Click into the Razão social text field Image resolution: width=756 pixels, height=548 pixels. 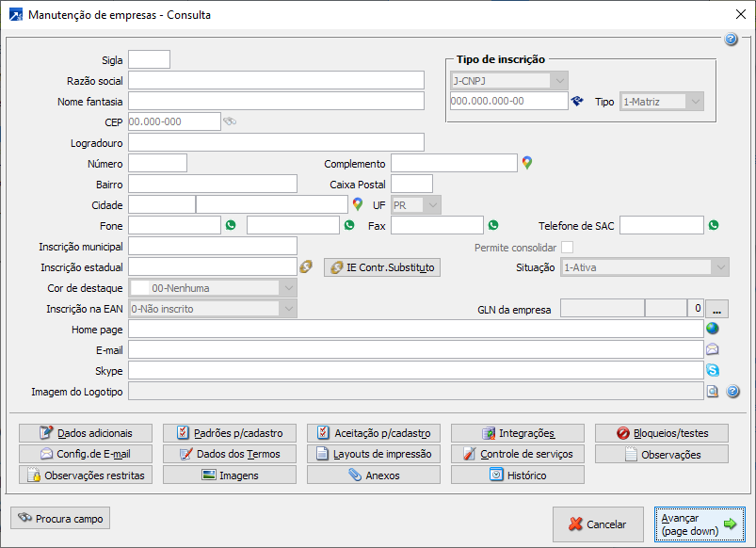[276, 80]
